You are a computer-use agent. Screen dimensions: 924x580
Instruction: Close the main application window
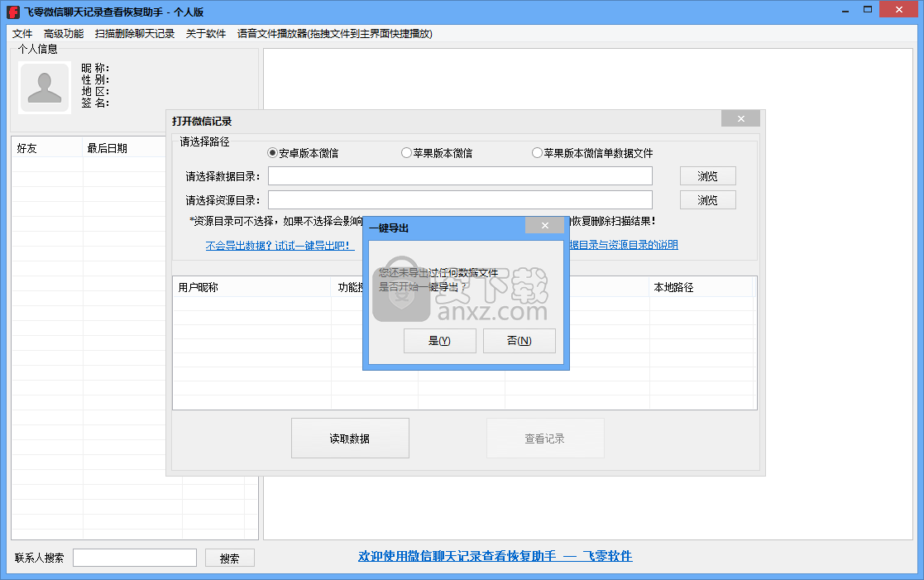coord(898,9)
